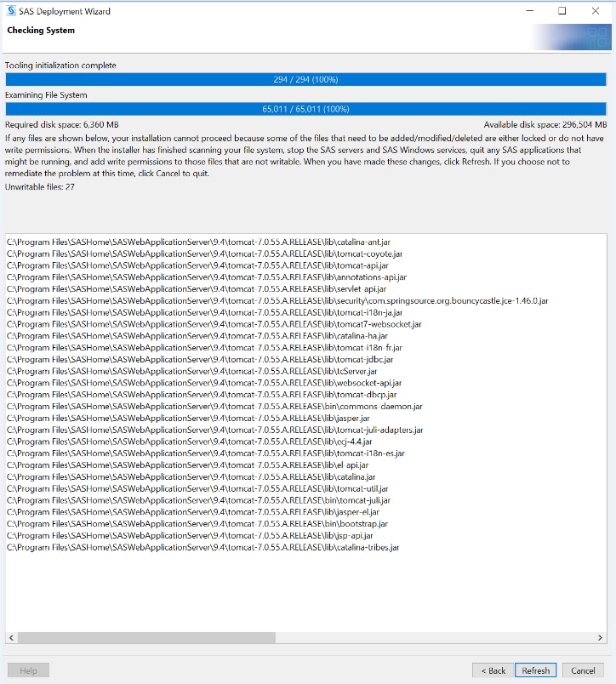This screenshot has height=684, width=616.
Task: Highlight the tcServer.jar file entry
Action: (x=191, y=371)
